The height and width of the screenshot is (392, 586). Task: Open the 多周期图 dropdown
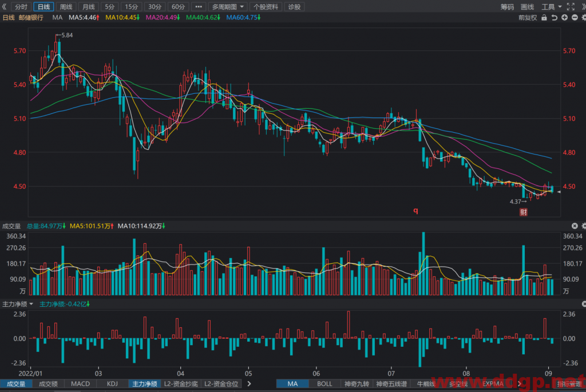coord(228,7)
